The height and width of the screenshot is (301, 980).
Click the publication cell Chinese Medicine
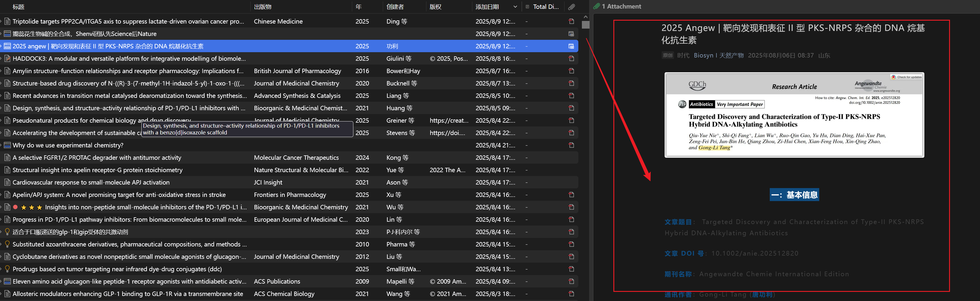pos(278,21)
